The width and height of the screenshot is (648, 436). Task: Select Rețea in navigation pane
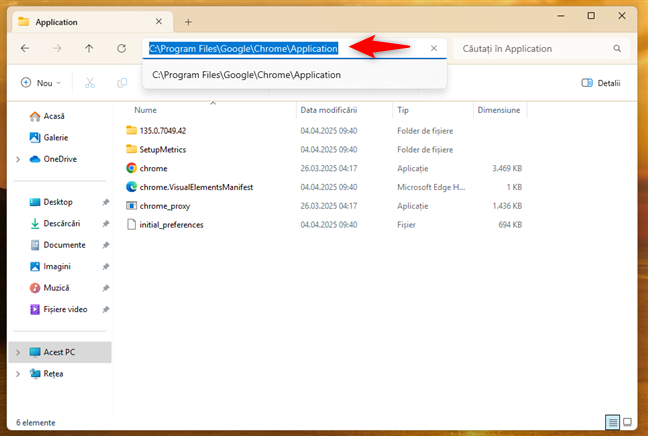pyautogui.click(x=53, y=374)
